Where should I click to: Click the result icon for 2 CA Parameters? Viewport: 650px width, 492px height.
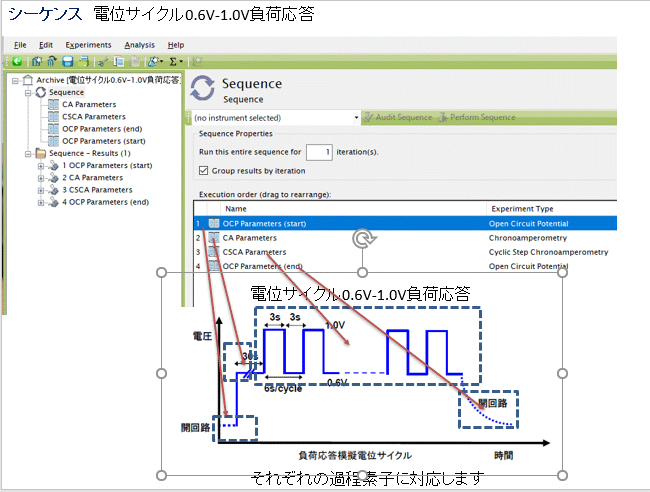click(53, 178)
